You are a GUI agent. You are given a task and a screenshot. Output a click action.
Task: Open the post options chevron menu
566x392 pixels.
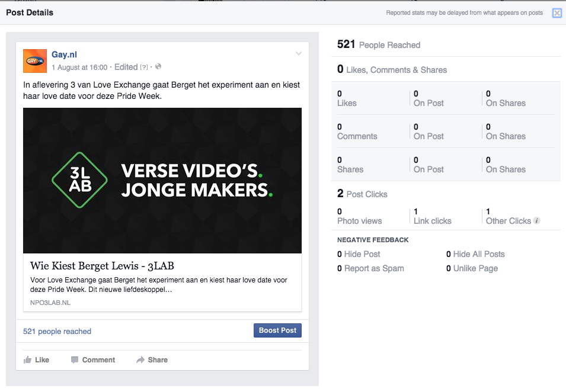(x=299, y=54)
